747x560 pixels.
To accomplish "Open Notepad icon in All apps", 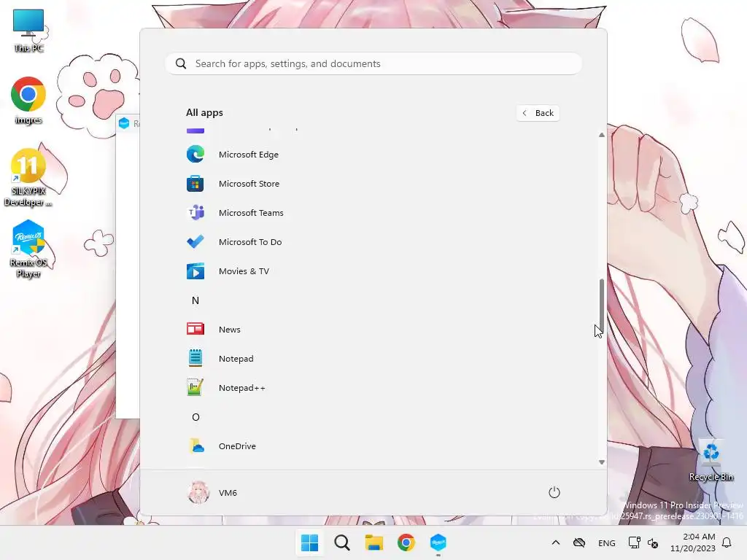I will coord(196,358).
